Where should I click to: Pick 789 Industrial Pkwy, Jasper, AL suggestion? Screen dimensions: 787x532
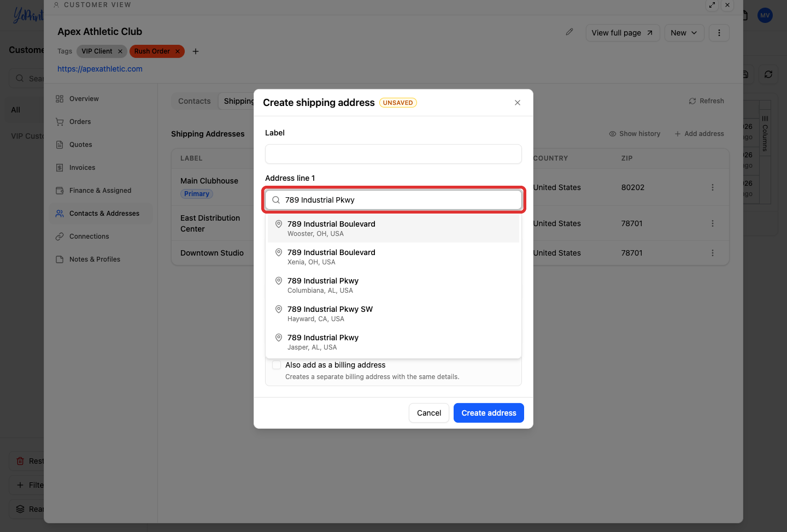tap(393, 342)
